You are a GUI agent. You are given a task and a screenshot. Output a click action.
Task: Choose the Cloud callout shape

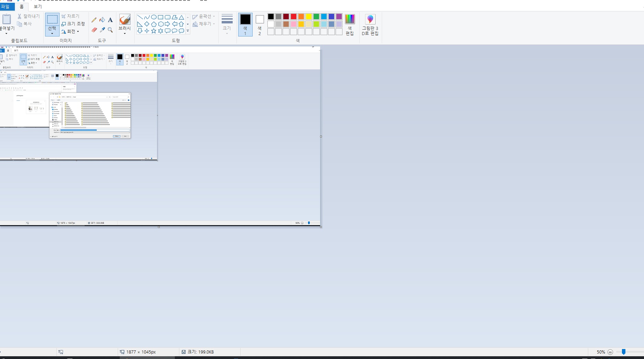[181, 31]
